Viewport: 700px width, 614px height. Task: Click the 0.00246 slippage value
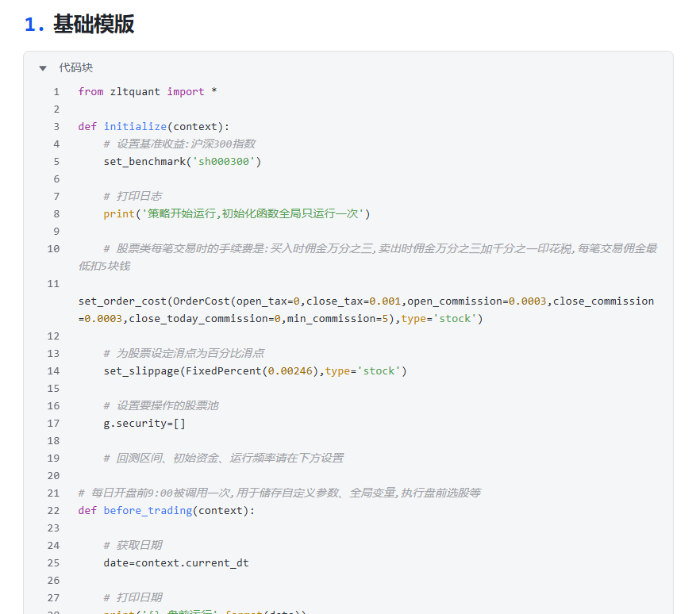291,371
